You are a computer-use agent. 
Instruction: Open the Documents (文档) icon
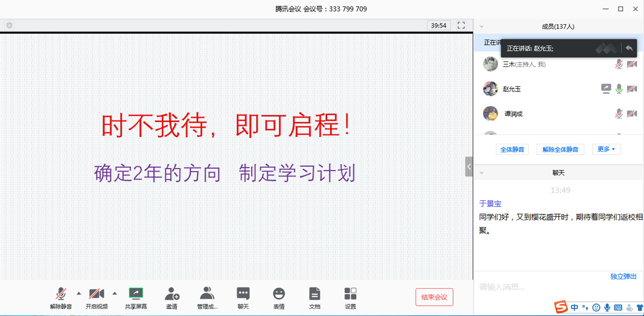(x=314, y=294)
